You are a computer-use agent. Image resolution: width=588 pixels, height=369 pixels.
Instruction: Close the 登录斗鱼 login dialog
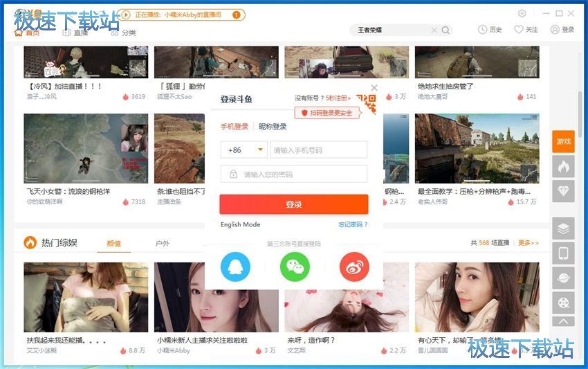coord(374,88)
